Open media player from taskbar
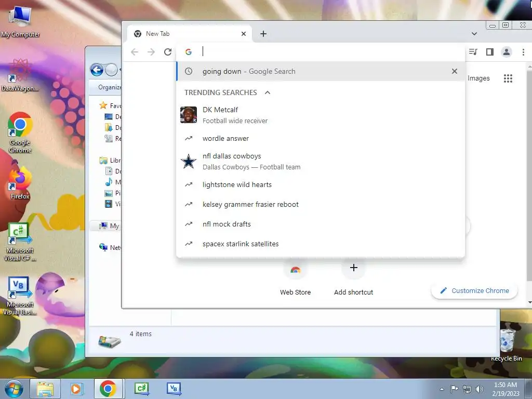This screenshot has width=532, height=399. point(76,389)
